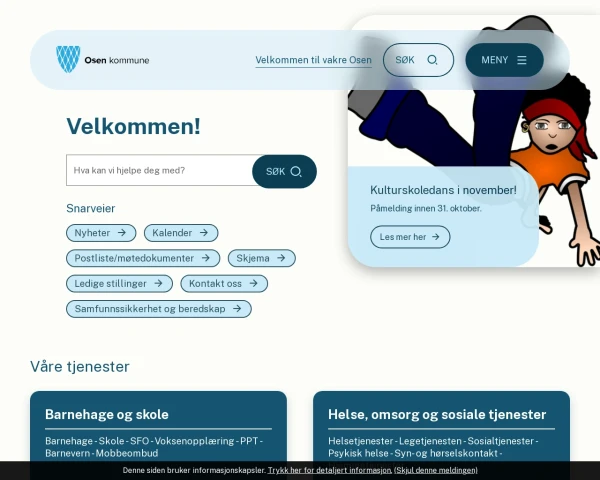Open the Kontakt oss shortcut
Viewport: 600px width, 480px height.
point(224,284)
